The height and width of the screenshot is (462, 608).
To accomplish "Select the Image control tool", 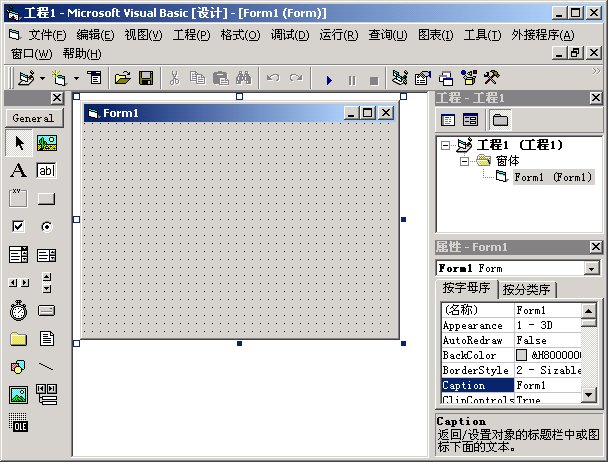I will click(18, 395).
